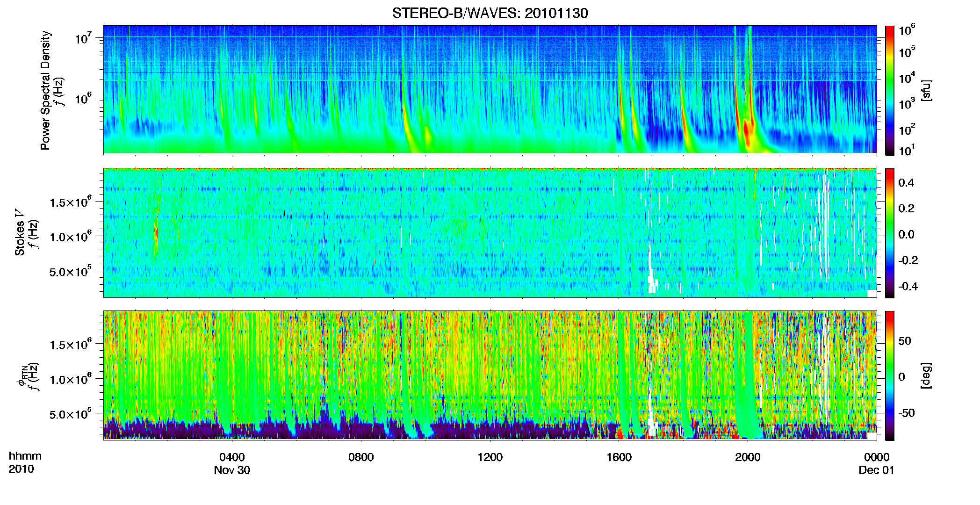Open the Power Spectral Density spectrogram panel

pyautogui.click(x=490, y=89)
